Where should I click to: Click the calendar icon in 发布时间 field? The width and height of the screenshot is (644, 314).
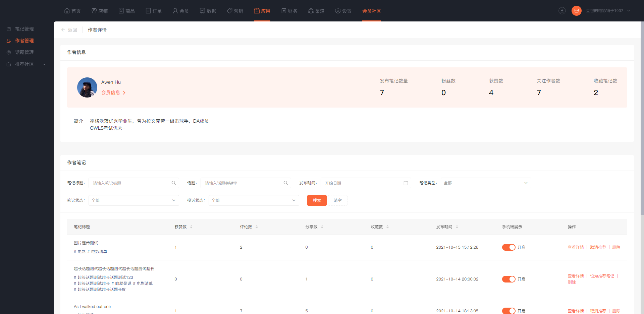tap(406, 183)
